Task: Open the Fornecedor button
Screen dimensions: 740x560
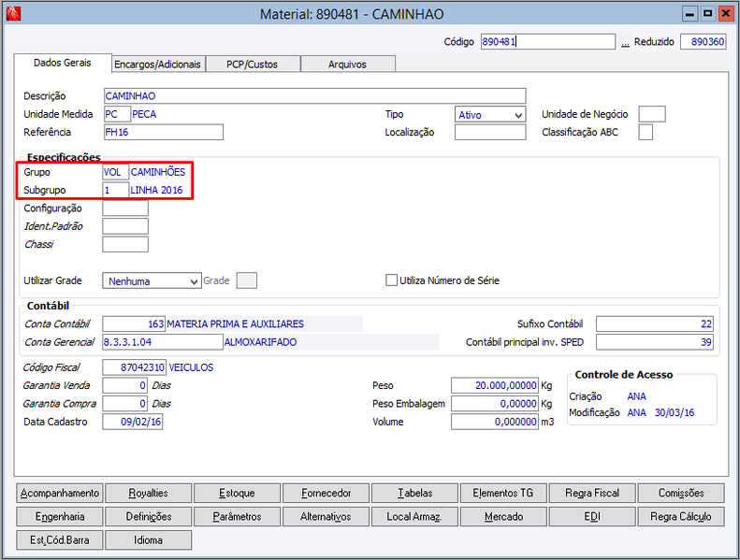Action: tap(326, 493)
